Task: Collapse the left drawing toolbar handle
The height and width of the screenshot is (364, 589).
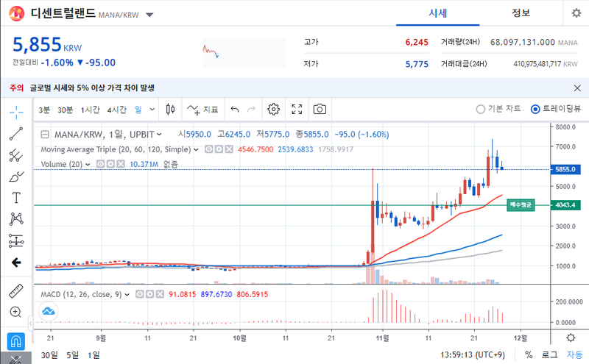Action: (31, 323)
